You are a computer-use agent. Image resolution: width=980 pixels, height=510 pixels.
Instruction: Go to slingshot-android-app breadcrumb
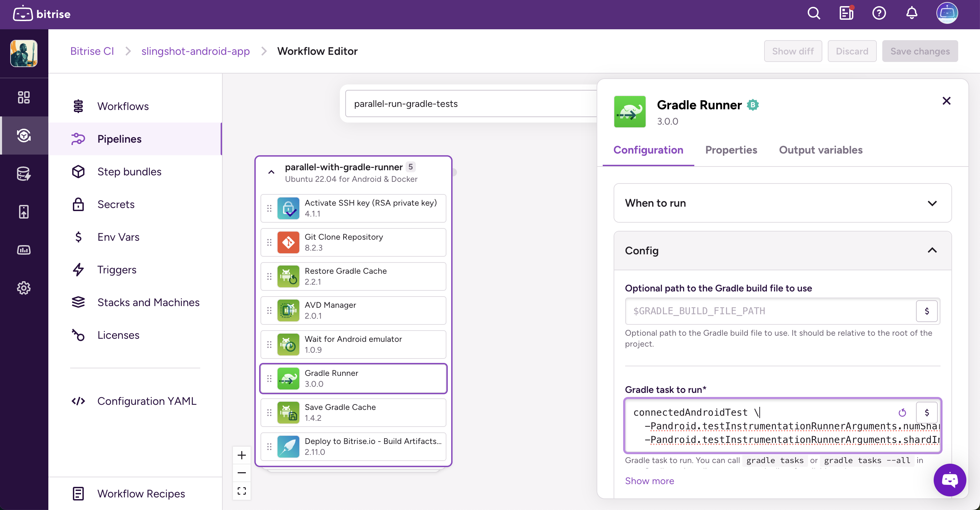[x=195, y=51]
